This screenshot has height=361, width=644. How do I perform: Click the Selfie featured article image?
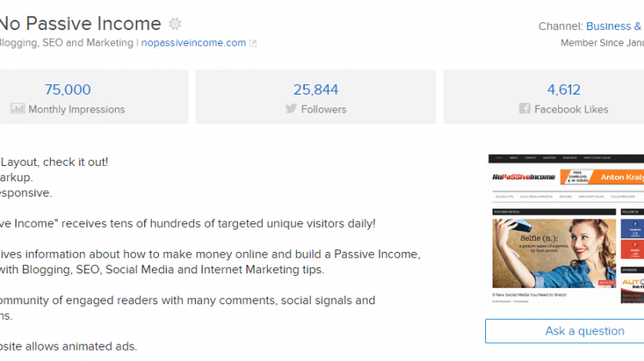554,253
